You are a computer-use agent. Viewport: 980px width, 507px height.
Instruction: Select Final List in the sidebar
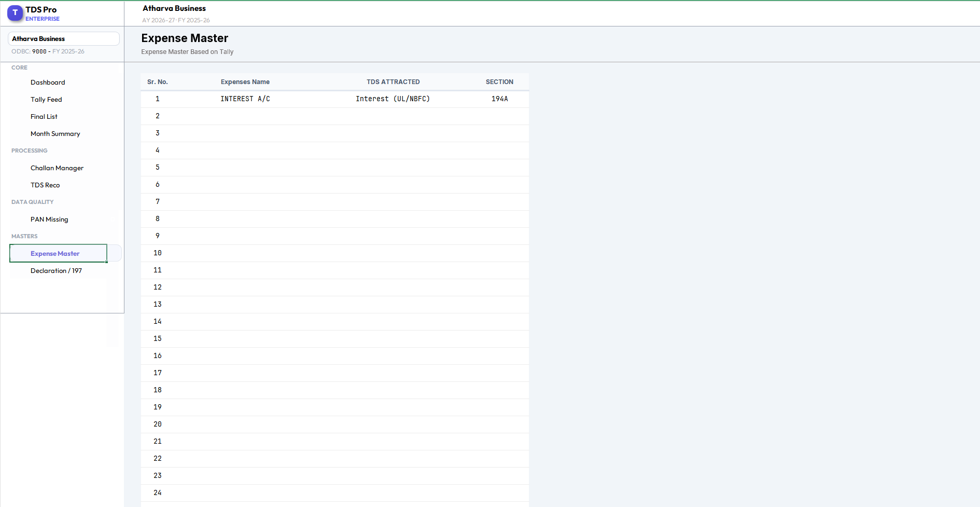click(44, 116)
